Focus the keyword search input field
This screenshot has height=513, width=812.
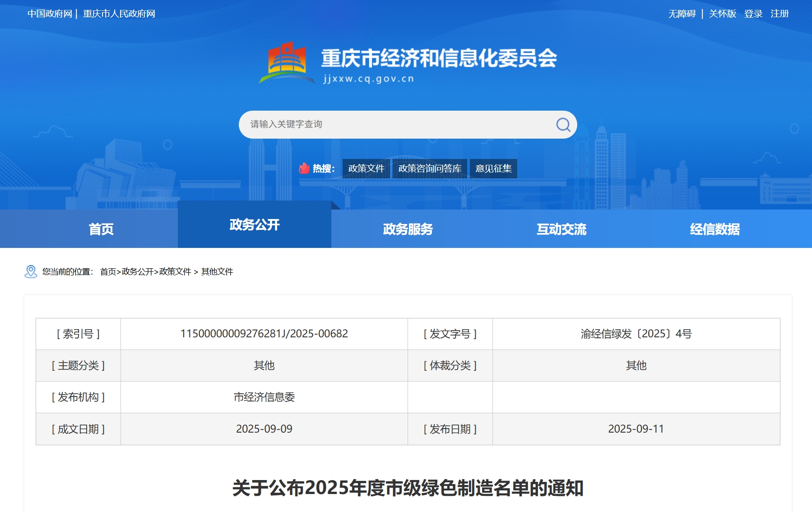click(x=397, y=125)
